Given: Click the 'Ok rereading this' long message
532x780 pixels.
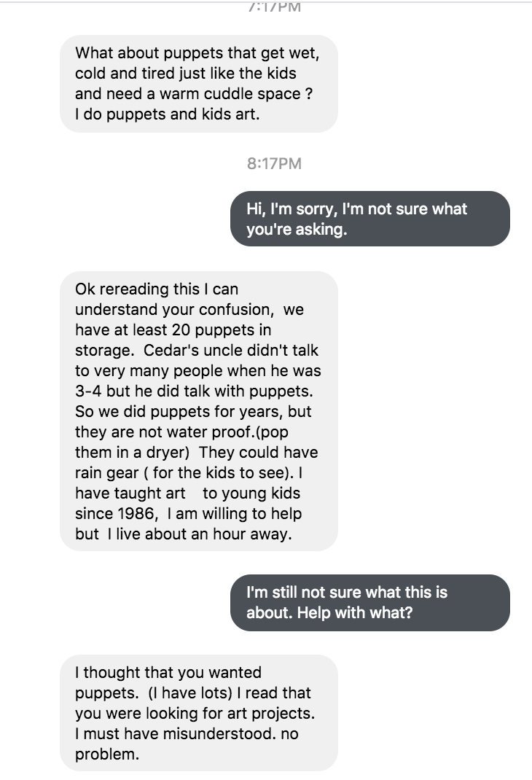Looking at the screenshot, I should [x=199, y=411].
